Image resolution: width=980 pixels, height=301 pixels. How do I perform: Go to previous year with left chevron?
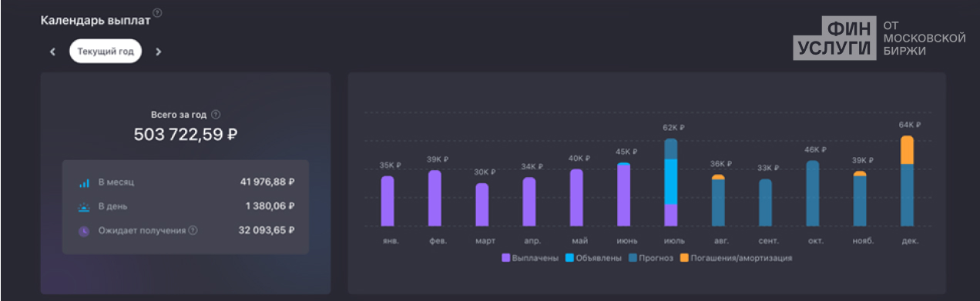[x=52, y=52]
